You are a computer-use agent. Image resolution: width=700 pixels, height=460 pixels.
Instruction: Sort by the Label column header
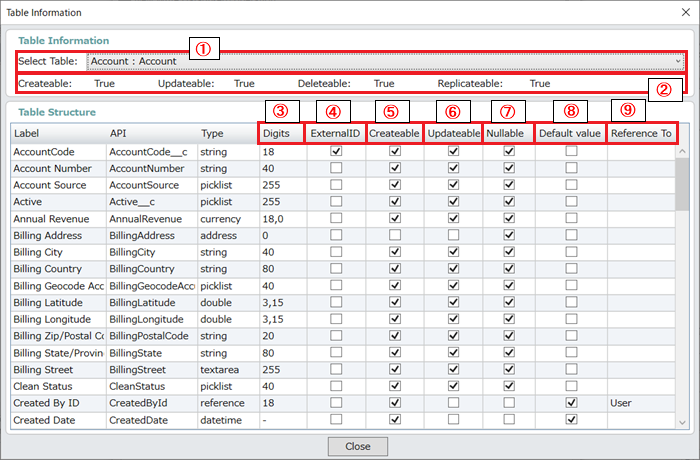click(58, 134)
